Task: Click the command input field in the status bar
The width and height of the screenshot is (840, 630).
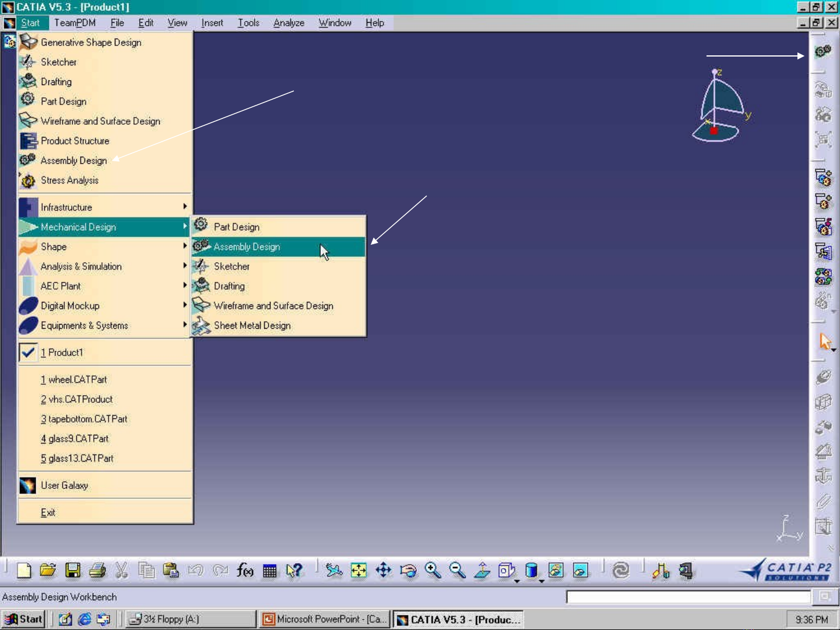Action: [x=688, y=597]
